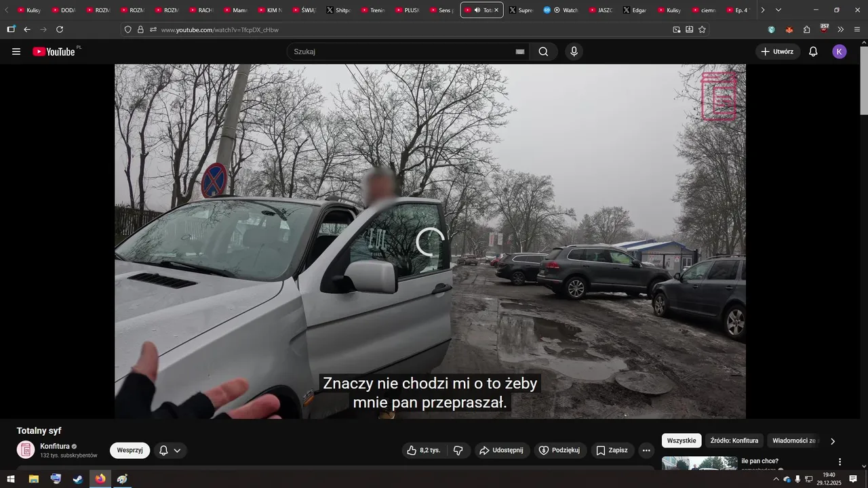The image size is (868, 488).
Task: Open File Explorer from the taskbar
Action: pyautogui.click(x=33, y=479)
